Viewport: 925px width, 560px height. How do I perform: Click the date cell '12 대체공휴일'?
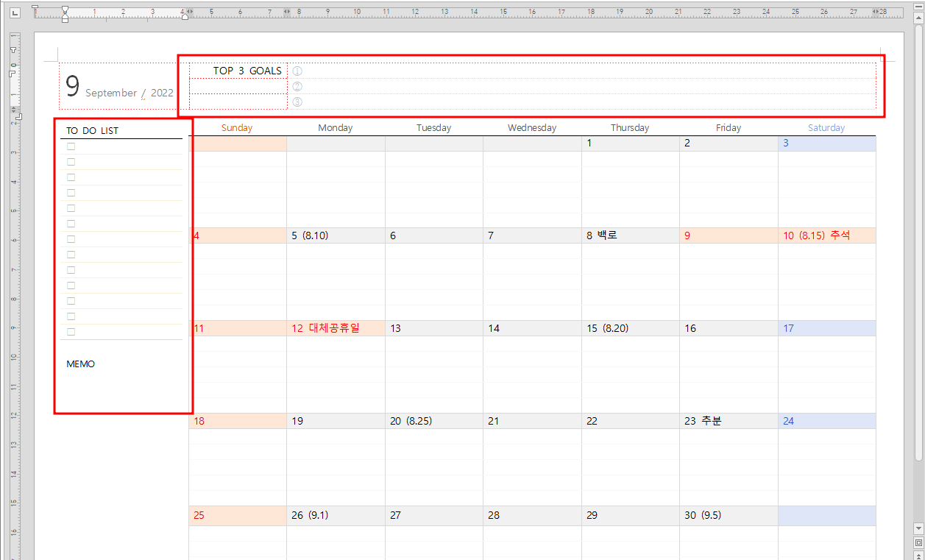click(336, 329)
